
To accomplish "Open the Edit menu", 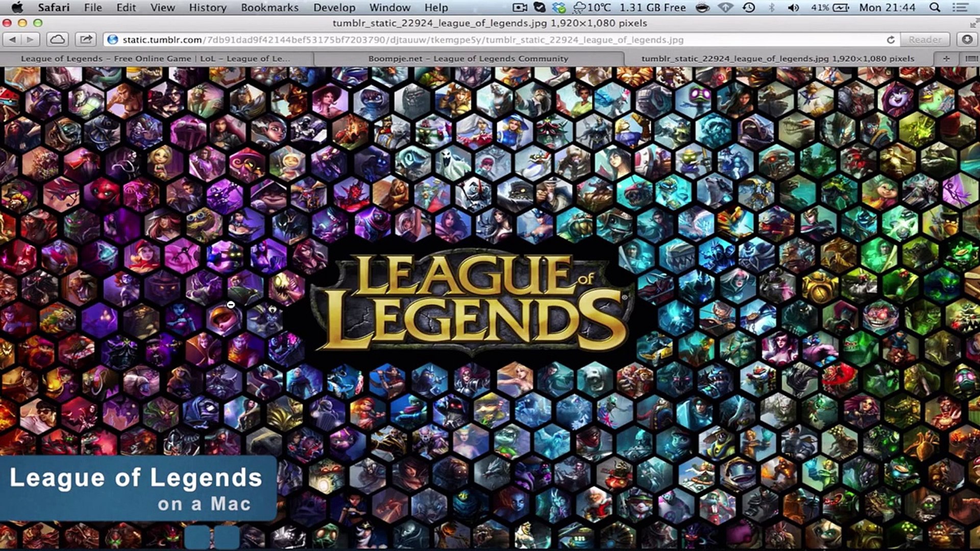I will [x=126, y=7].
